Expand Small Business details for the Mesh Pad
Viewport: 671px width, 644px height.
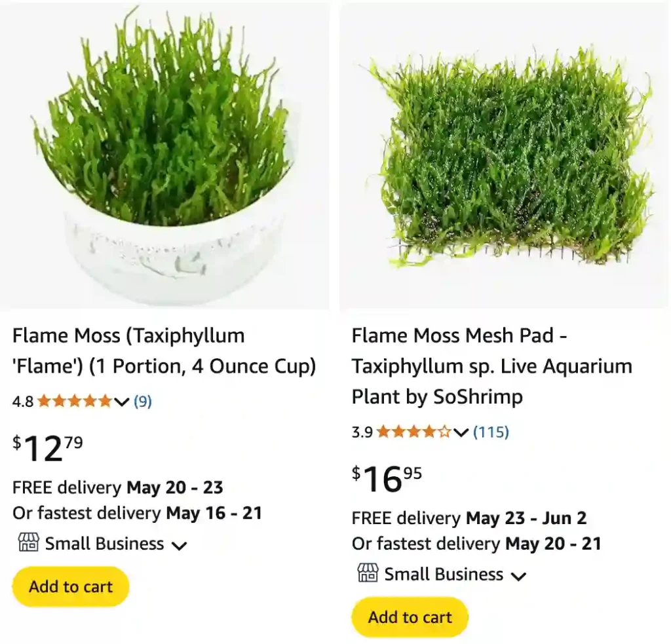click(518, 576)
